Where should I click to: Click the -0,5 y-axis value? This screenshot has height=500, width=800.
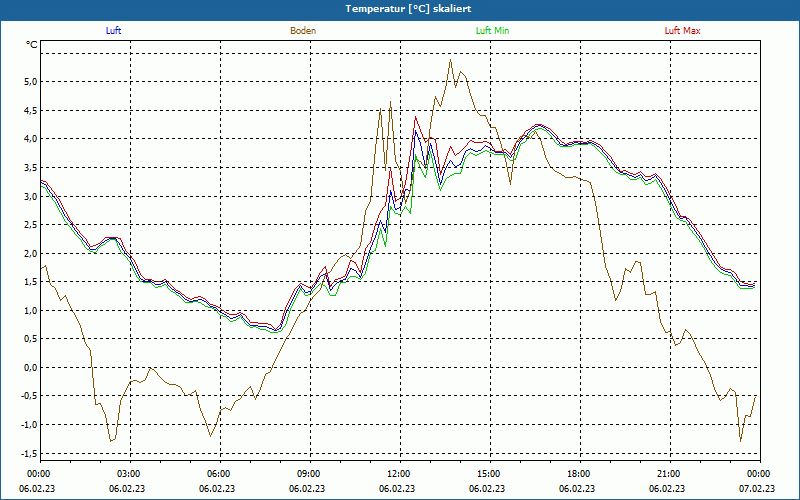[28, 396]
